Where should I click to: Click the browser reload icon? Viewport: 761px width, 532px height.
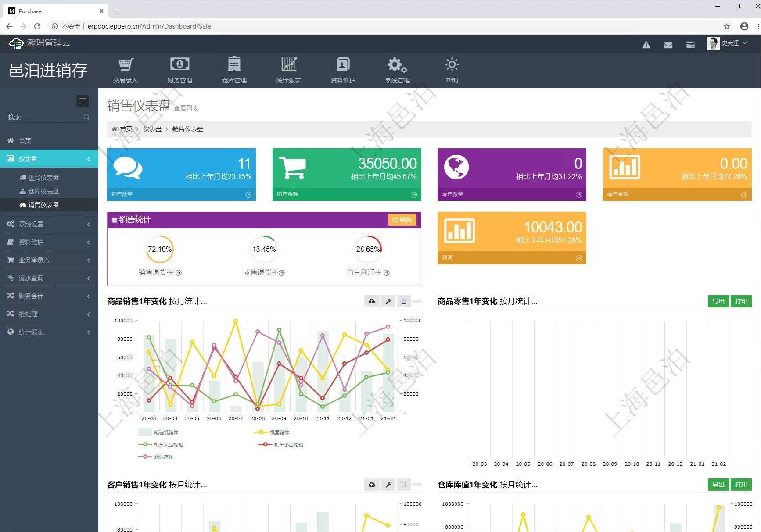[37, 26]
